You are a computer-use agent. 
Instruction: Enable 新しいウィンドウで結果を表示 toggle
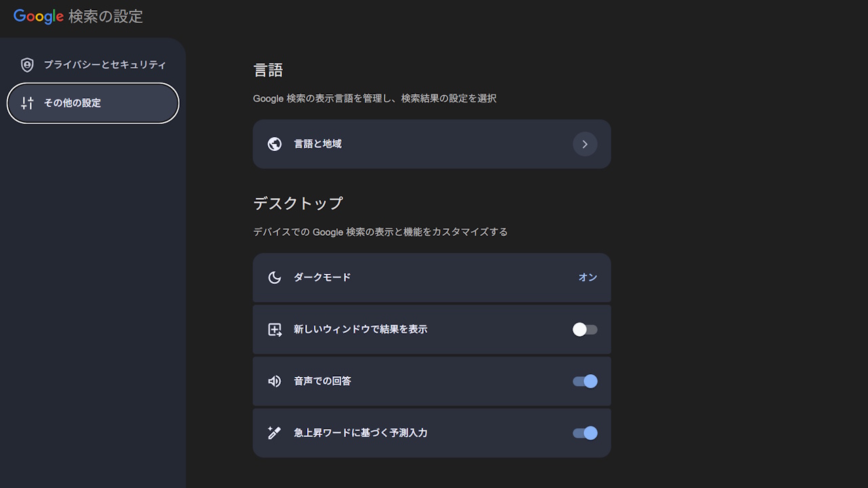click(x=585, y=329)
